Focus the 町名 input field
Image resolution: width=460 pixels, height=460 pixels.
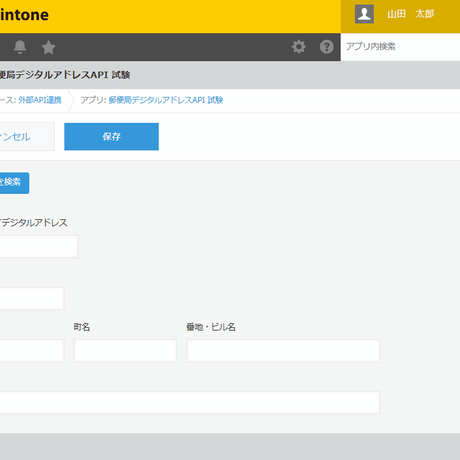point(125,351)
